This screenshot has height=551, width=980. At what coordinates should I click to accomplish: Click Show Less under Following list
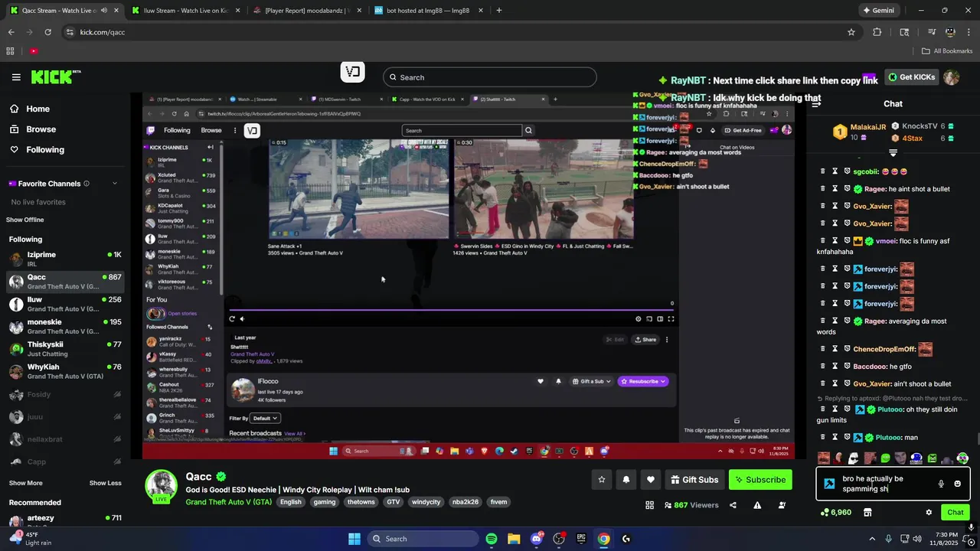tap(105, 483)
